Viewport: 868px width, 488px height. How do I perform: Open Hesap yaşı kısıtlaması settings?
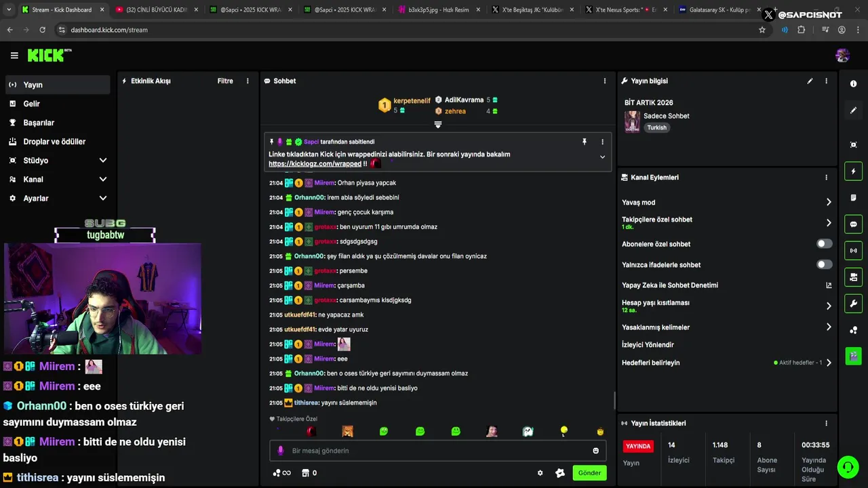[x=726, y=306]
